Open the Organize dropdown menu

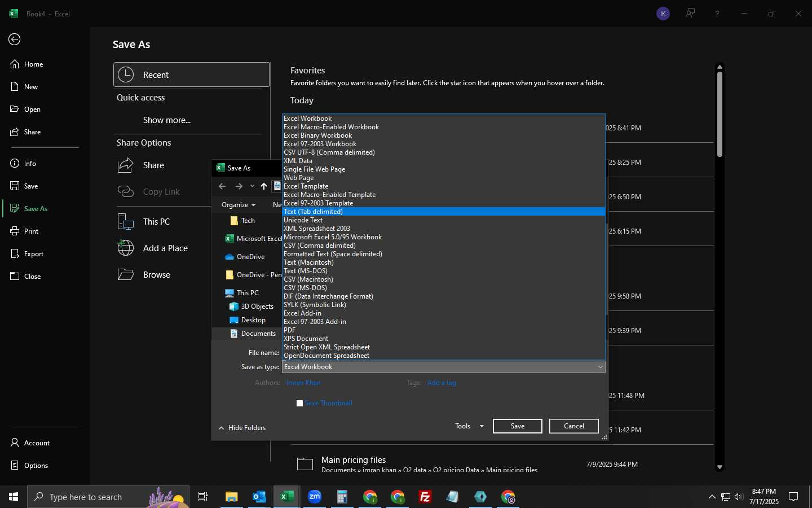tap(239, 205)
